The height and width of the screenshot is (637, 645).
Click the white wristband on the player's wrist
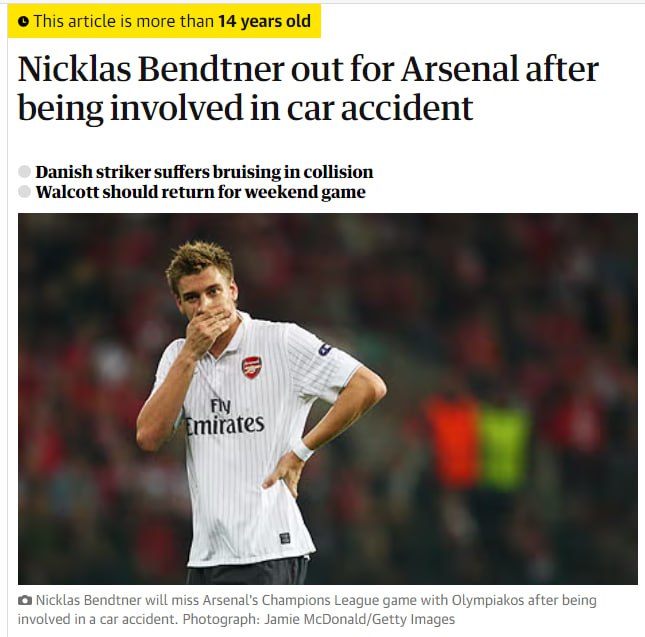pos(301,448)
